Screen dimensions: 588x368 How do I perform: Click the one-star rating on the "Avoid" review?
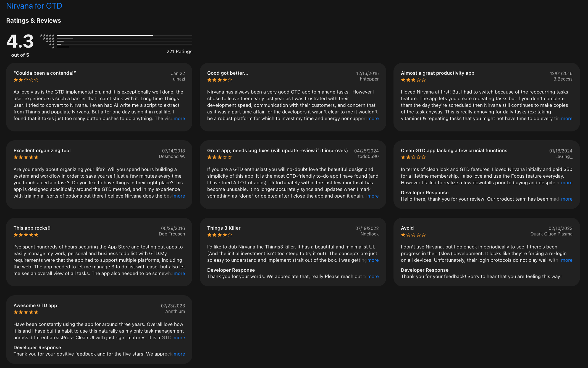coord(413,235)
